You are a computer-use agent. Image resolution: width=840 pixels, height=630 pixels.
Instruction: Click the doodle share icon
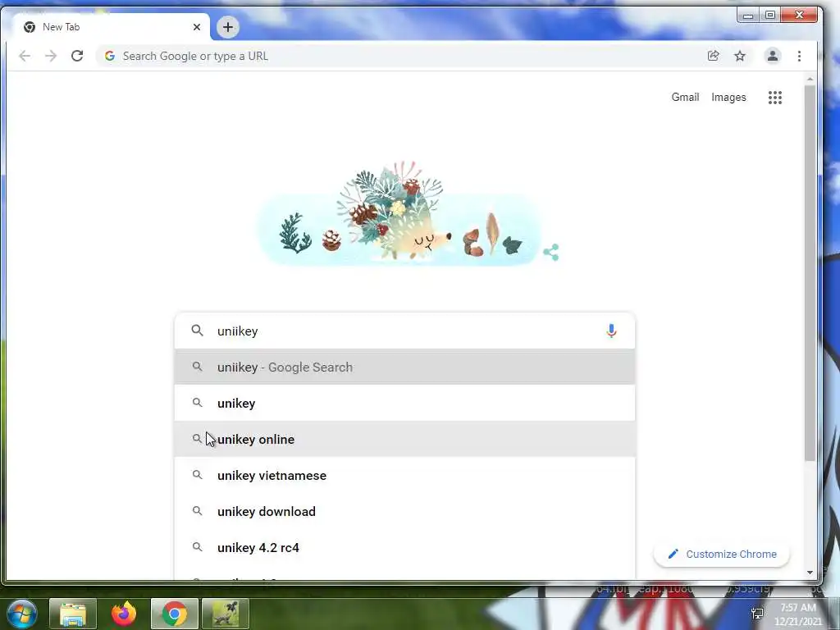point(550,253)
